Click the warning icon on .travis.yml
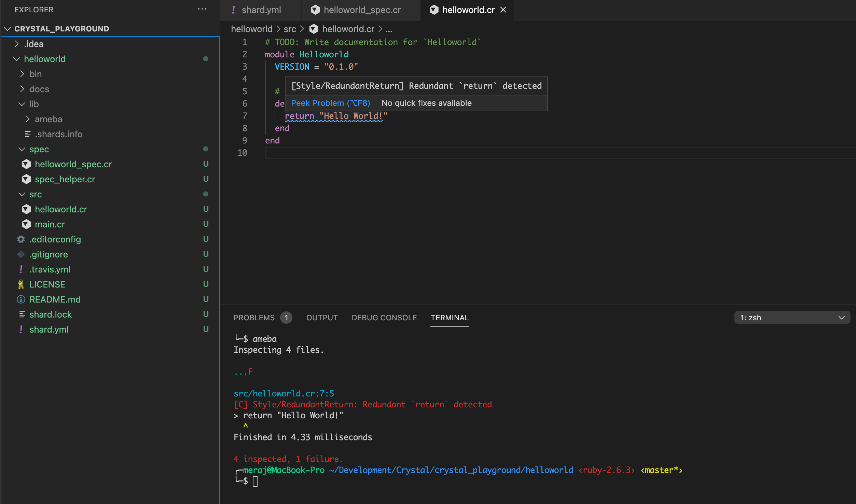Screen dimensions: 856x504 click(20, 269)
